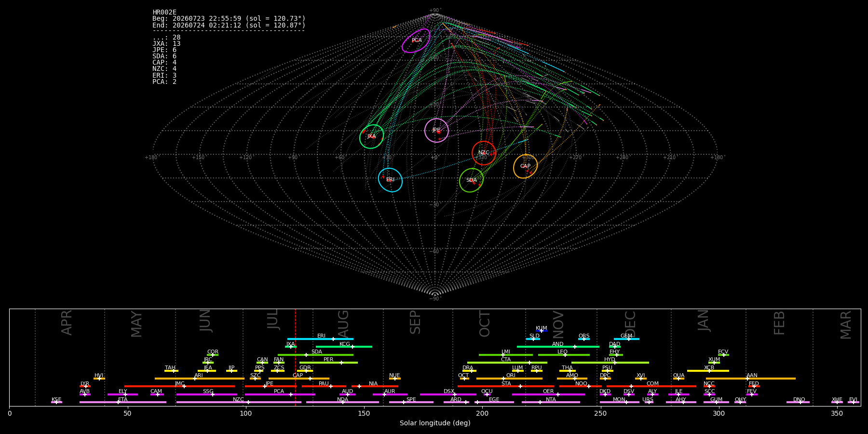
Task: Select the ETA shower bar
Action: pyautogui.click(x=123, y=402)
